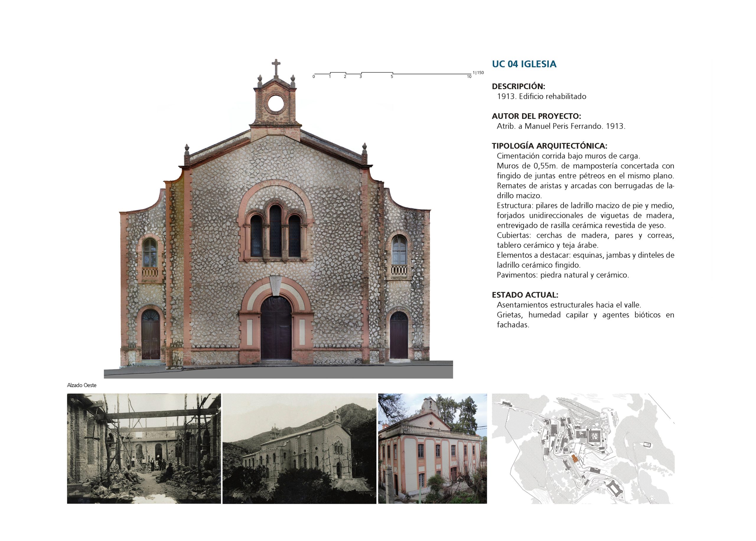The width and height of the screenshot is (756, 541).
Task: Open the interior construction scaffolding photo
Action: [144, 448]
